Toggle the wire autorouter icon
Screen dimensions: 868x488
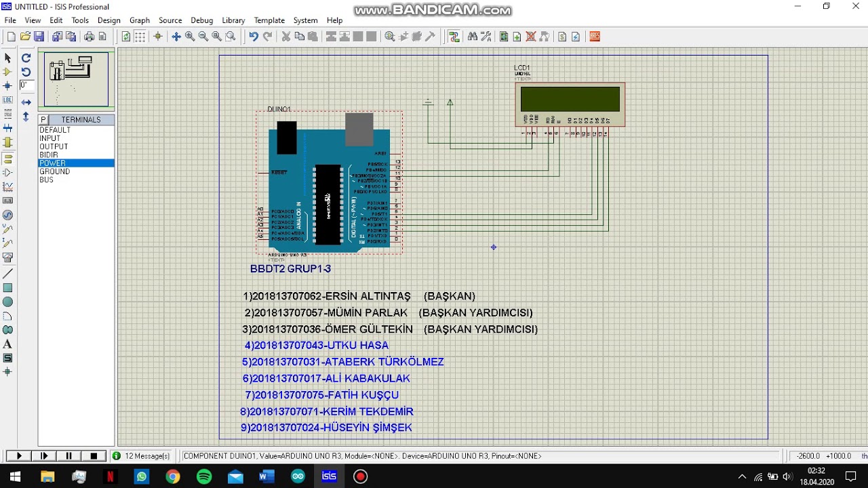[454, 37]
